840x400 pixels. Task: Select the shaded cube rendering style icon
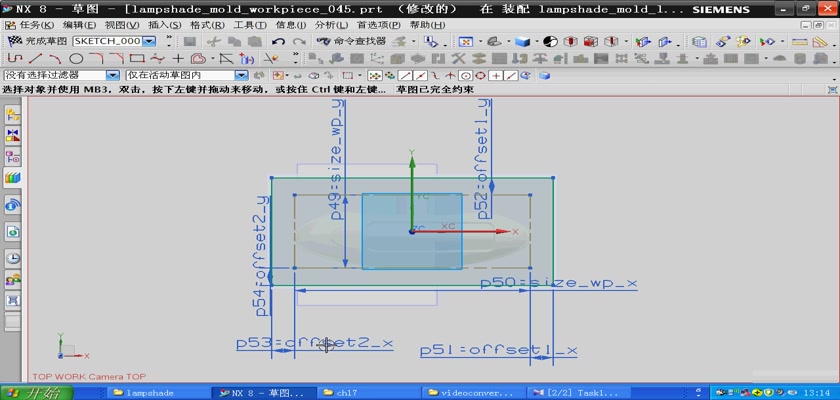click(522, 41)
